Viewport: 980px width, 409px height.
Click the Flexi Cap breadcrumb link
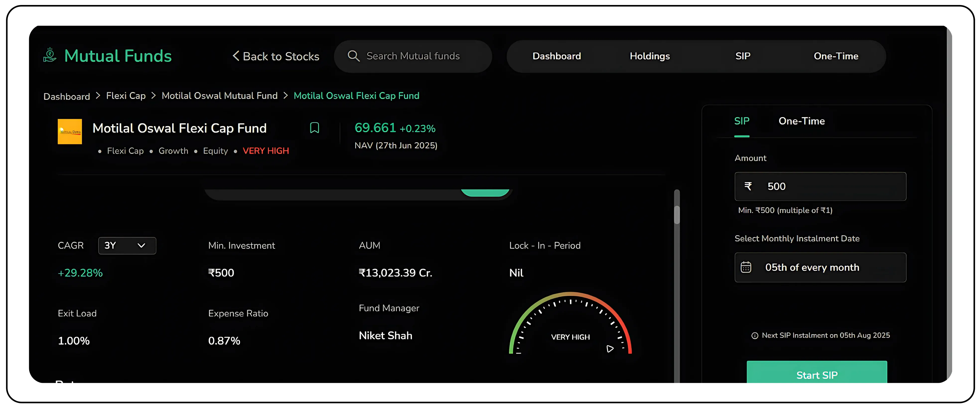[126, 96]
